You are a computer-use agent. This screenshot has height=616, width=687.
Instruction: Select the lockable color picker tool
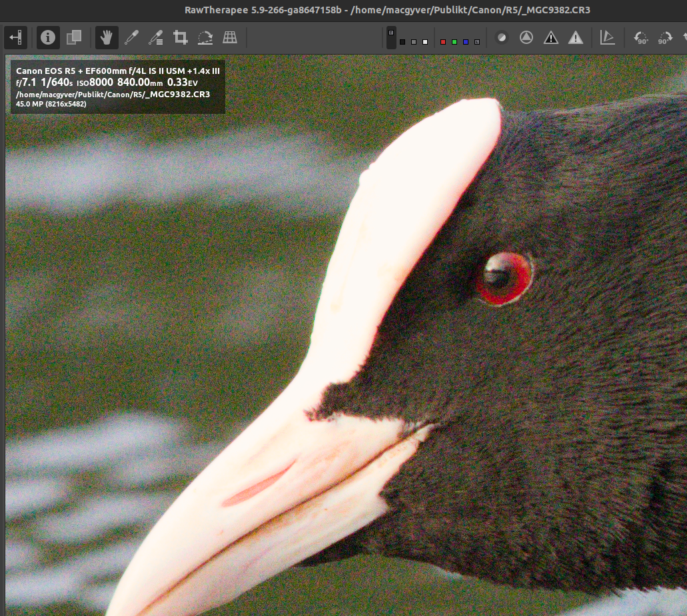pyautogui.click(x=156, y=37)
